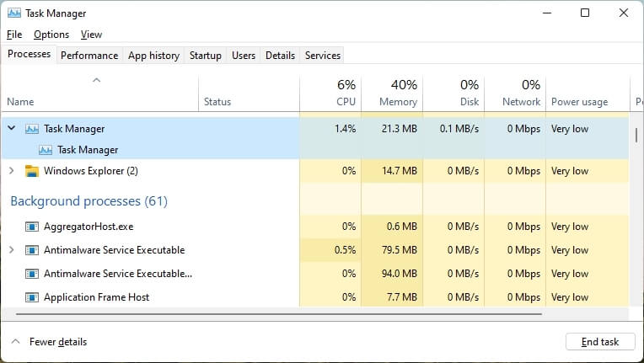Select the Processes tab
The image size is (644, 363).
(29, 54)
